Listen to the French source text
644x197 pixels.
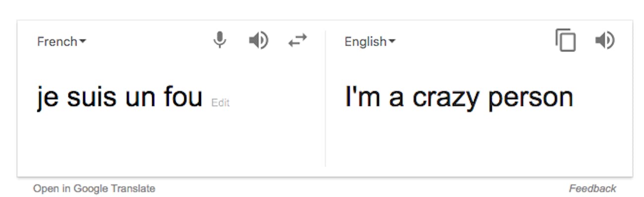click(x=258, y=40)
